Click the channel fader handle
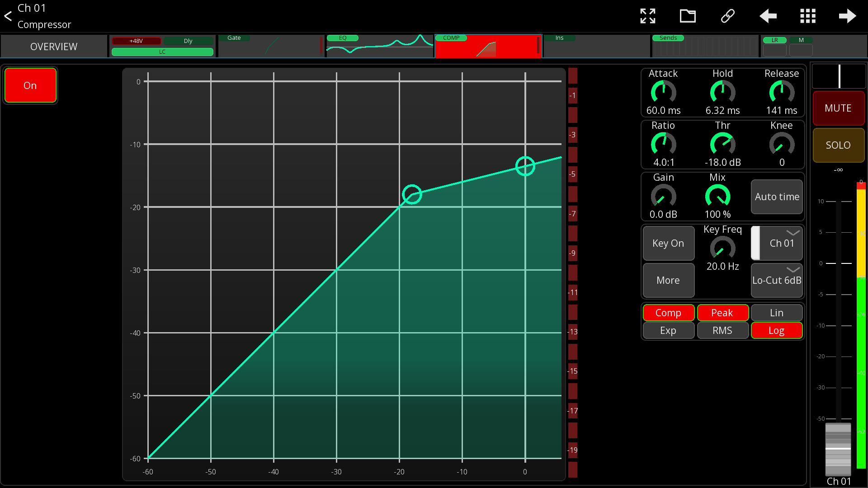This screenshot has width=868, height=488. pos(838,449)
